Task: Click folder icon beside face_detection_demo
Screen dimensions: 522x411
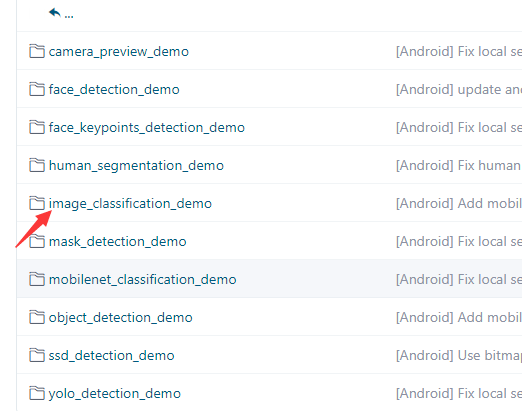Action: [37, 89]
